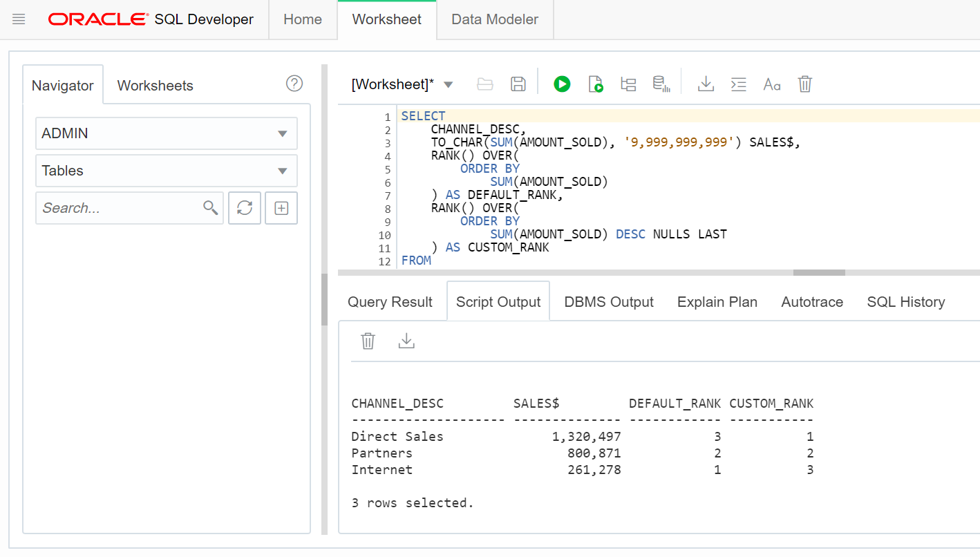This screenshot has height=557, width=980.
Task: Click NULLS LAST on code line 10
Action: 690,234
